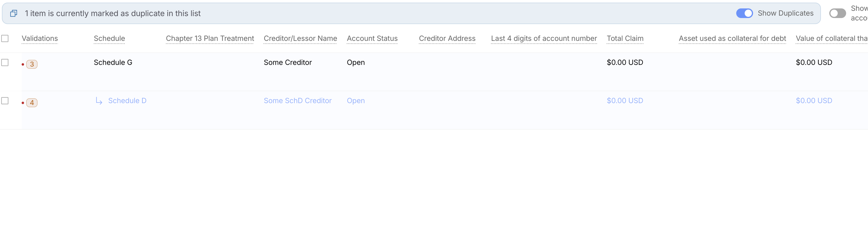Check the Schedule G row checkbox

click(x=5, y=63)
